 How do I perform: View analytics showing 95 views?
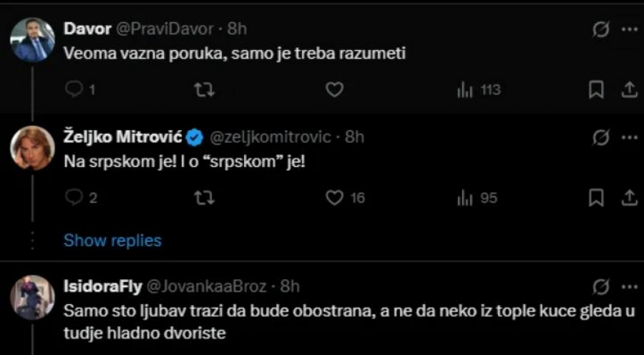point(477,198)
